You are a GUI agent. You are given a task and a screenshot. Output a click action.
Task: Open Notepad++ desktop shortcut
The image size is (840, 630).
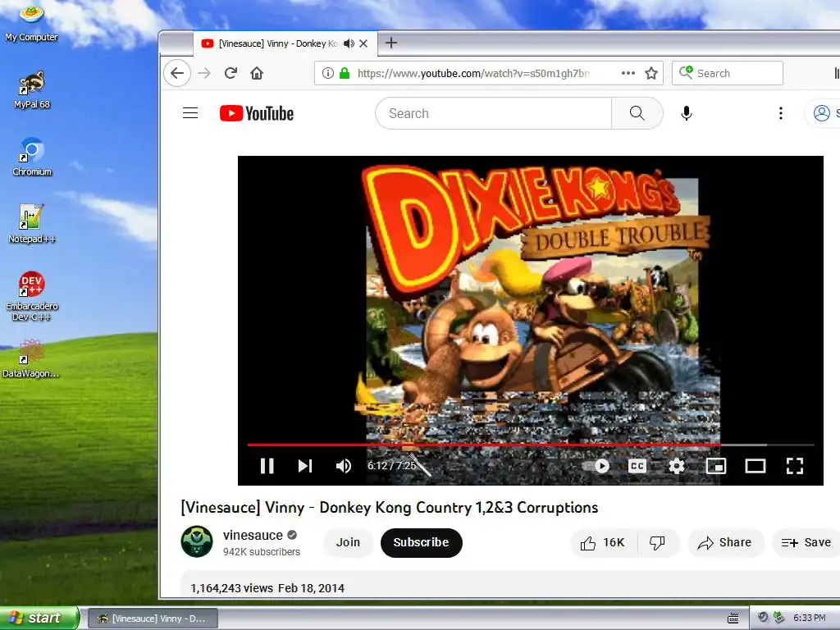pyautogui.click(x=32, y=224)
